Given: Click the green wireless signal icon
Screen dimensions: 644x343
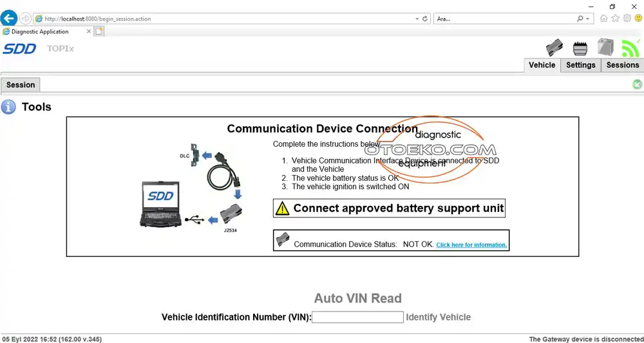Looking at the screenshot, I should pyautogui.click(x=630, y=48).
